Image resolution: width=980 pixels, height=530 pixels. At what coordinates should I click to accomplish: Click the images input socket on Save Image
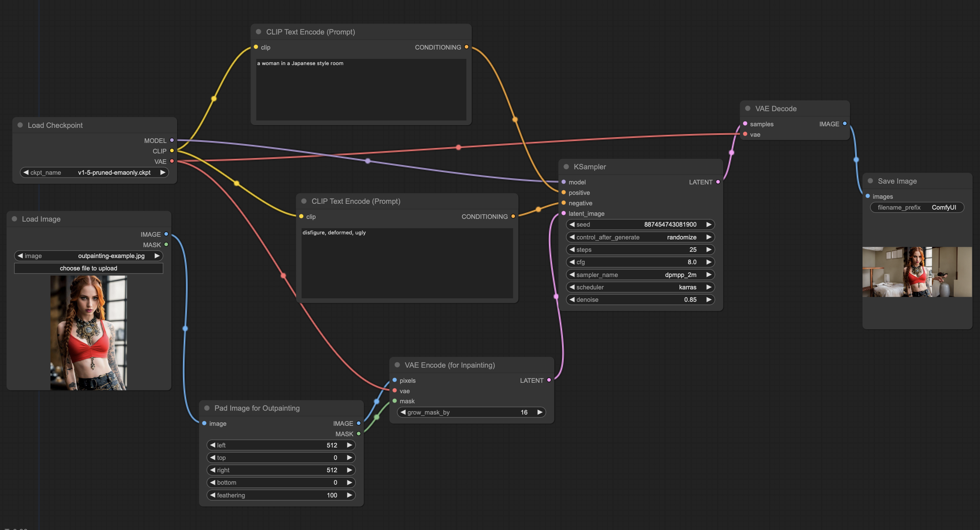868,196
